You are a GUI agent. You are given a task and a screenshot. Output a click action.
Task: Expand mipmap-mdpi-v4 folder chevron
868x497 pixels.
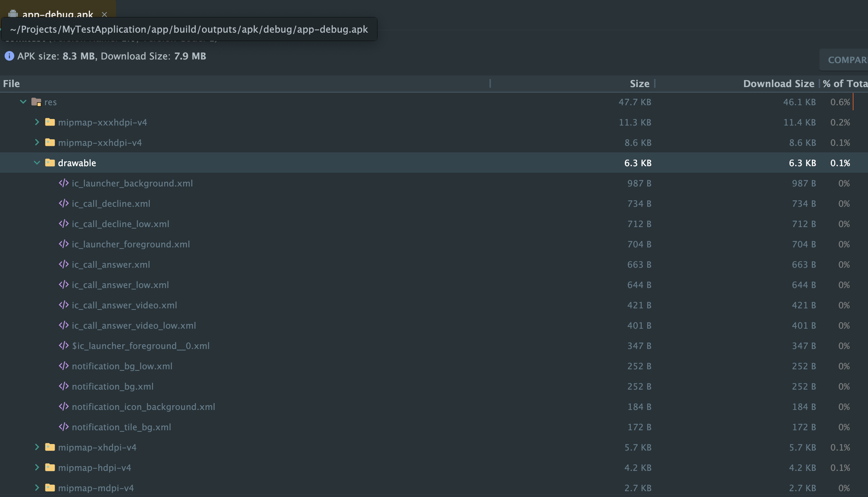37,488
